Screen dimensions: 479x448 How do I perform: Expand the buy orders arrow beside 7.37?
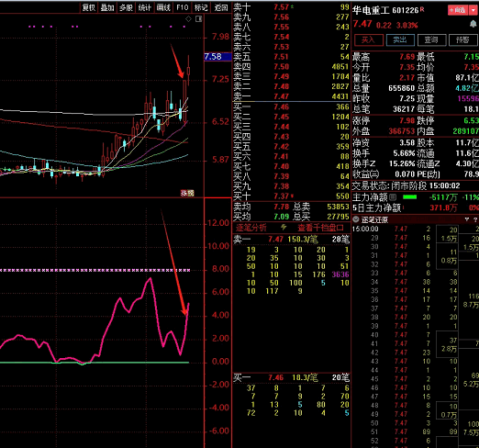(292, 196)
